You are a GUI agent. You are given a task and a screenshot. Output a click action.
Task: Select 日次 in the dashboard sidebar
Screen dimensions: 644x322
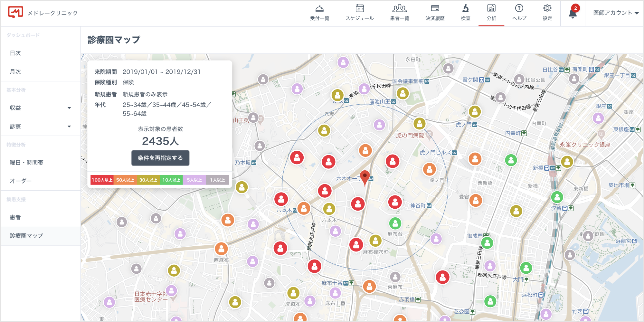pyautogui.click(x=15, y=53)
